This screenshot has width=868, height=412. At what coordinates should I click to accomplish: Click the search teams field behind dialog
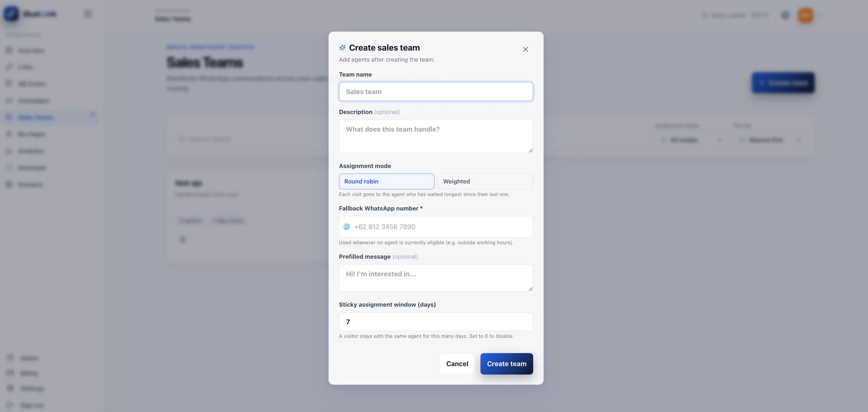(249, 139)
